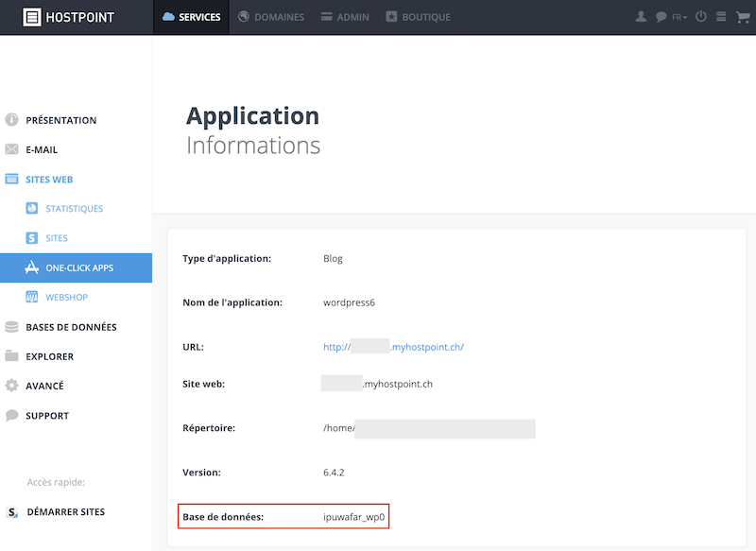This screenshot has width=756, height=551.
Task: Go to E-Mail in the sidebar
Action: point(42,149)
